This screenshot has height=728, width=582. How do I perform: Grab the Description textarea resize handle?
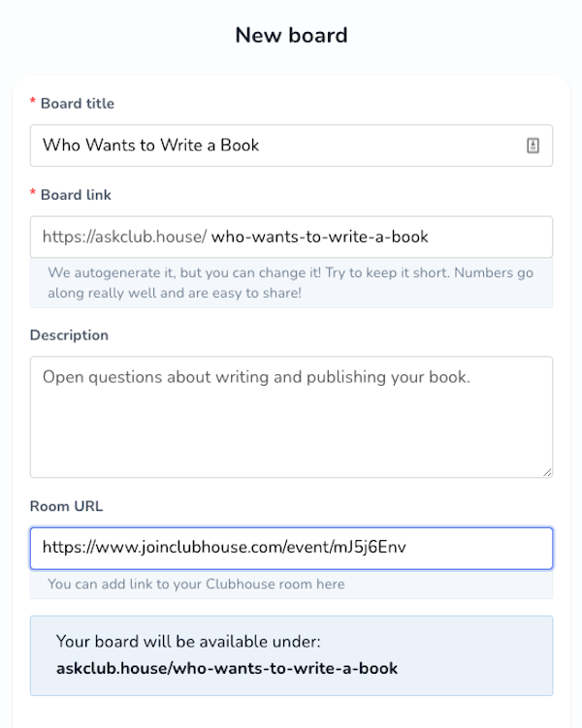coord(547,473)
